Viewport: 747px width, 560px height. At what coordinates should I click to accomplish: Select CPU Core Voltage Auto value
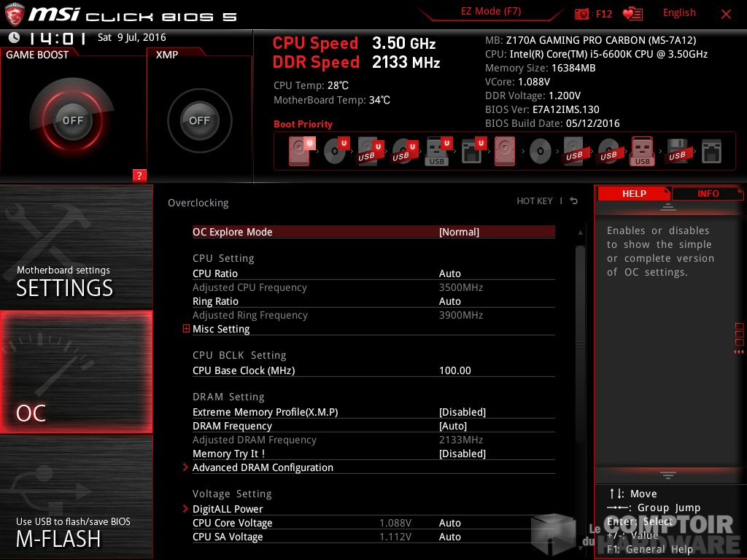[449, 523]
